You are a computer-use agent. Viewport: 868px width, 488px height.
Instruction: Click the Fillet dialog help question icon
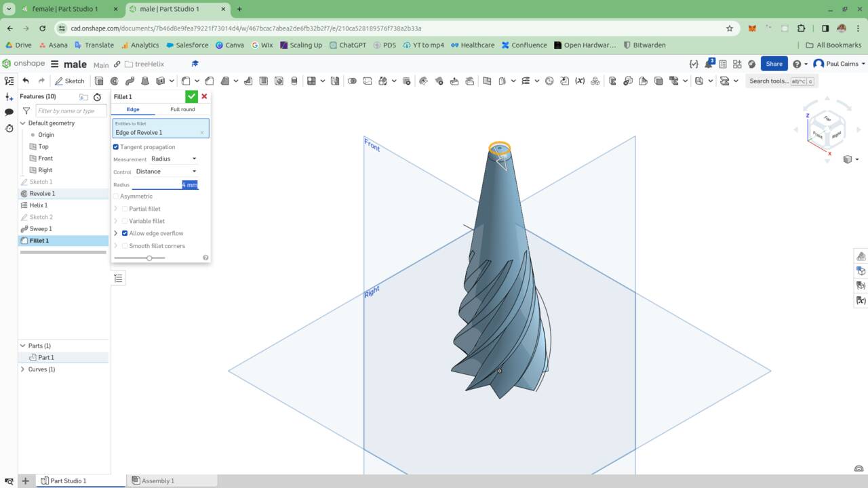tap(205, 258)
